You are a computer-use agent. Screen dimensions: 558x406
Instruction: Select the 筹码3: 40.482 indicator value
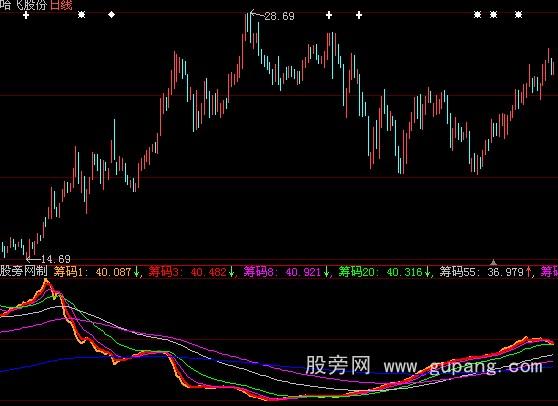[188, 272]
